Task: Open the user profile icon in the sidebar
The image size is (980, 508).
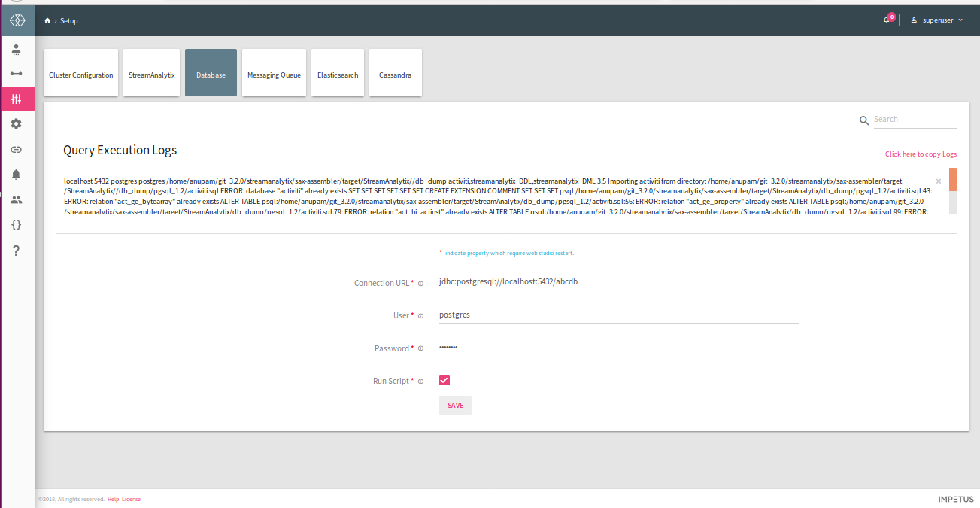Action: 17,49
